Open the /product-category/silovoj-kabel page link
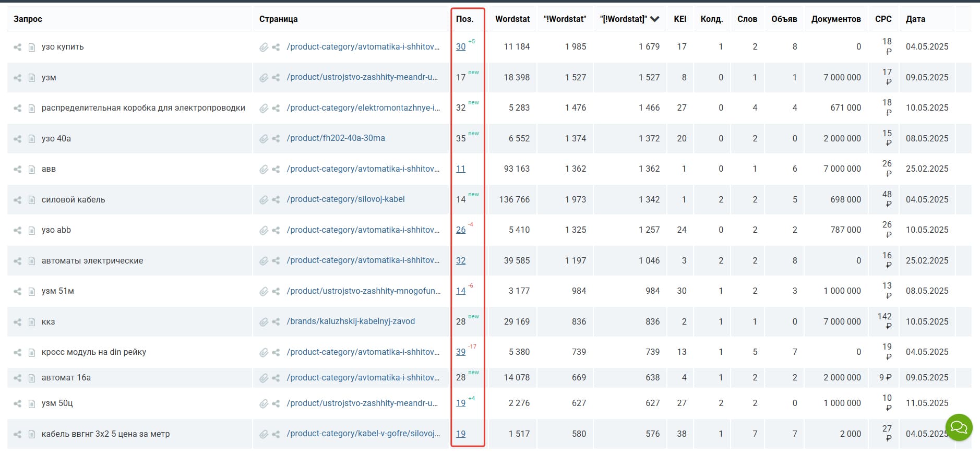This screenshot has height=454, width=980. tap(345, 199)
